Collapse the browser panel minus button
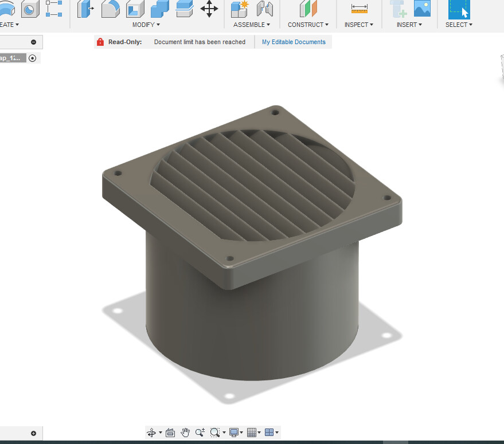This screenshot has height=444, width=504. tap(33, 42)
